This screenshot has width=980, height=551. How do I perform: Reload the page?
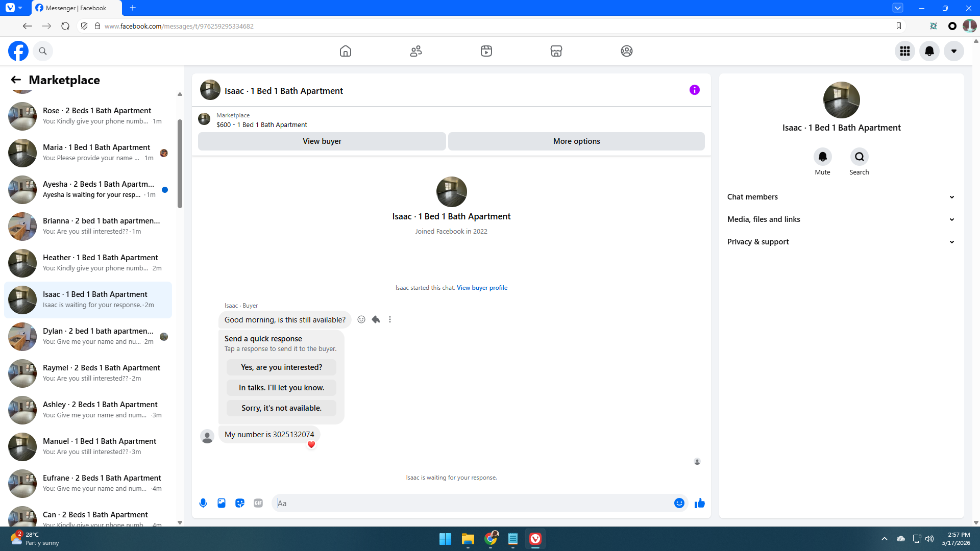coord(65,26)
